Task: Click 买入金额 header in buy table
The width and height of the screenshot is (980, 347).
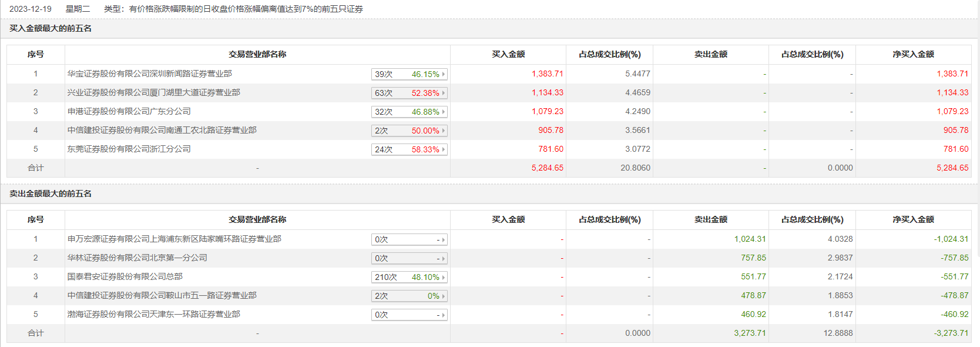Action: (x=508, y=54)
